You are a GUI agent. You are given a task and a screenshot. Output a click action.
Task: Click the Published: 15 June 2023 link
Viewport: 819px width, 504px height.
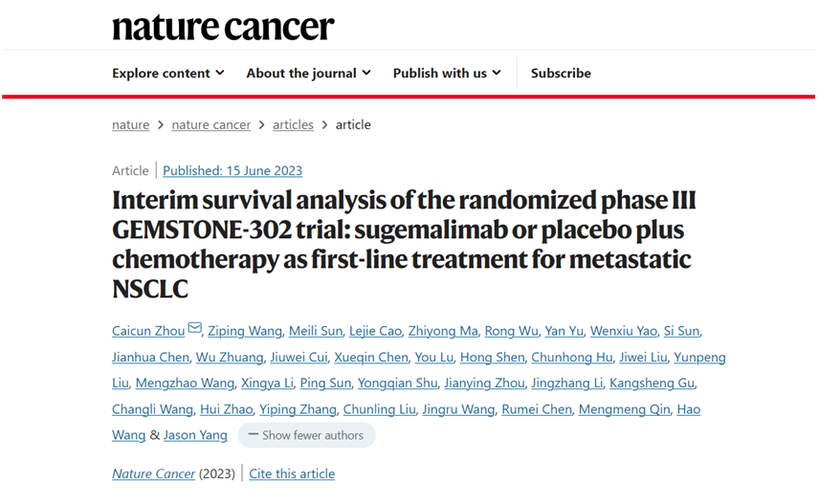(232, 171)
